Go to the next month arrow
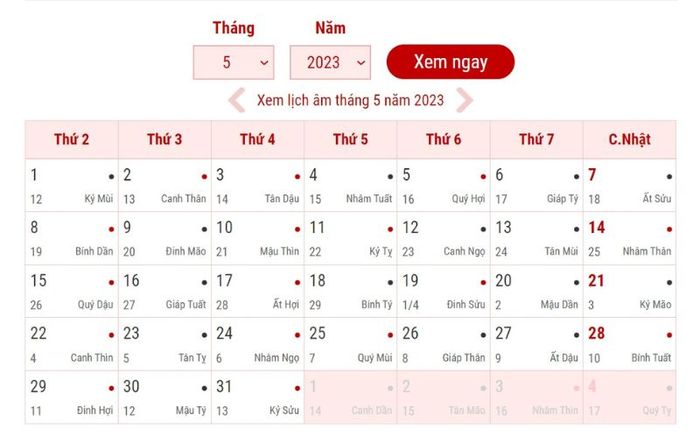The width and height of the screenshot is (700, 438). point(464,100)
